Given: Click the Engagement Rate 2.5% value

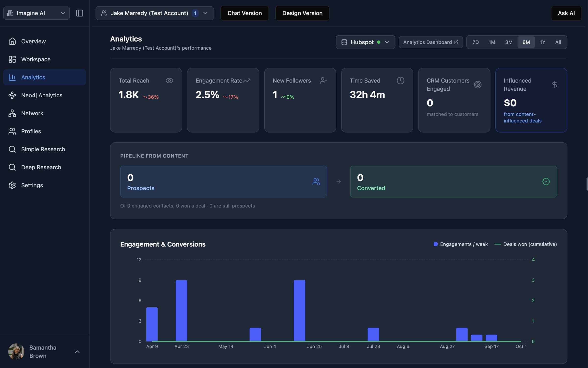Looking at the screenshot, I should pos(207,95).
